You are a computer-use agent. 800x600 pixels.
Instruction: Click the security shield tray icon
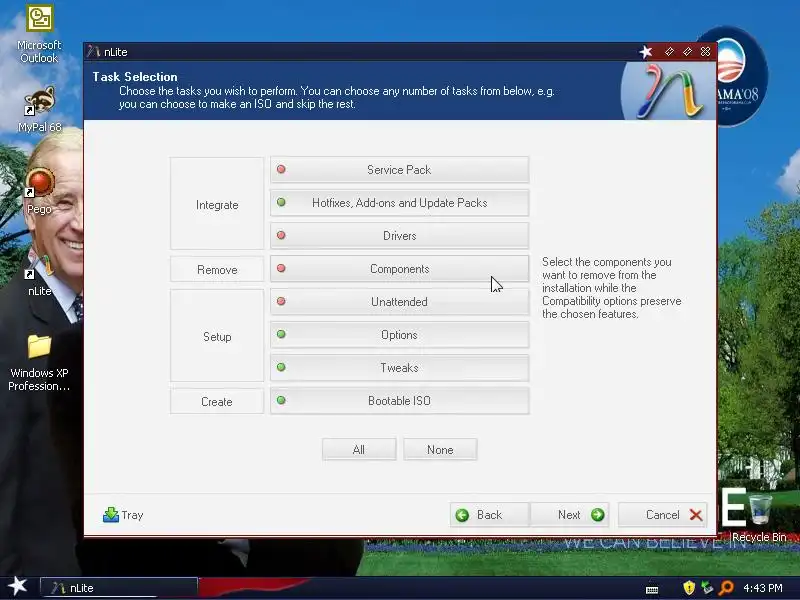click(689, 588)
